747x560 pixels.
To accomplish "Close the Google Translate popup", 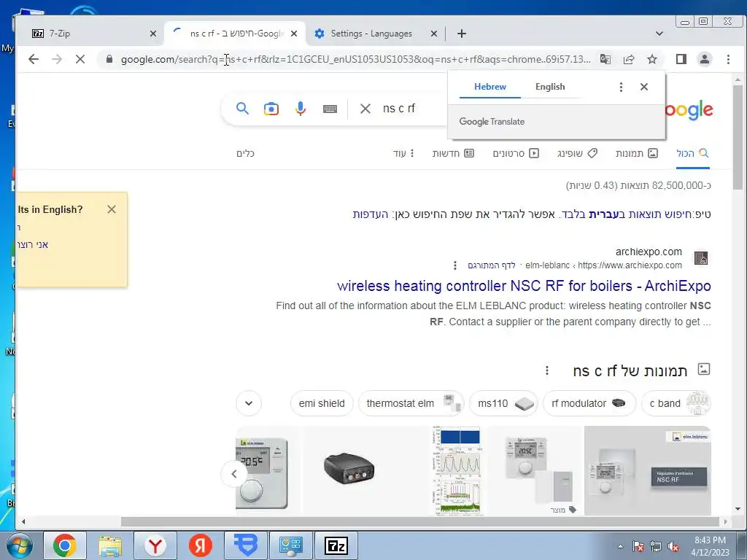I will click(x=644, y=87).
